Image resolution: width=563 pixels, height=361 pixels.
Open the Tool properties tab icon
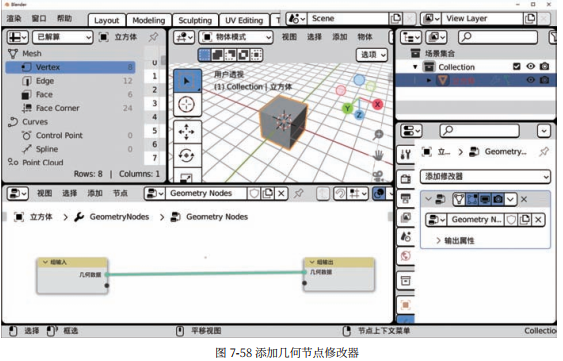[x=406, y=155]
